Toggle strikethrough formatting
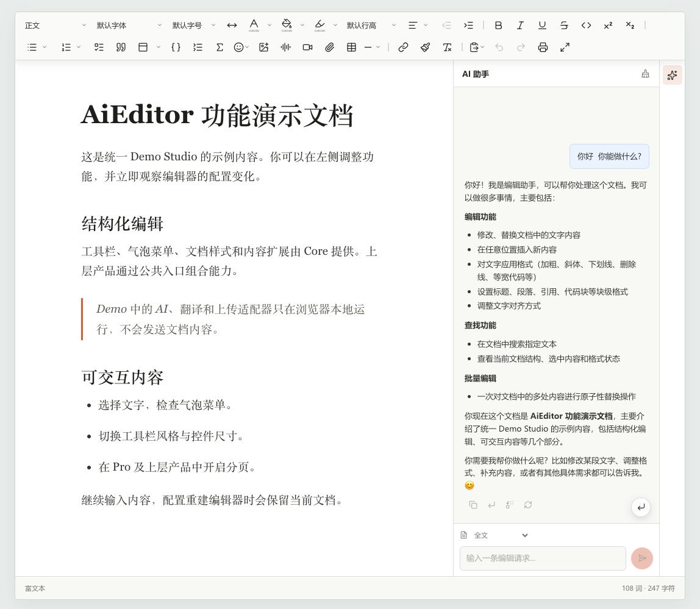This screenshot has width=700, height=609. click(564, 26)
